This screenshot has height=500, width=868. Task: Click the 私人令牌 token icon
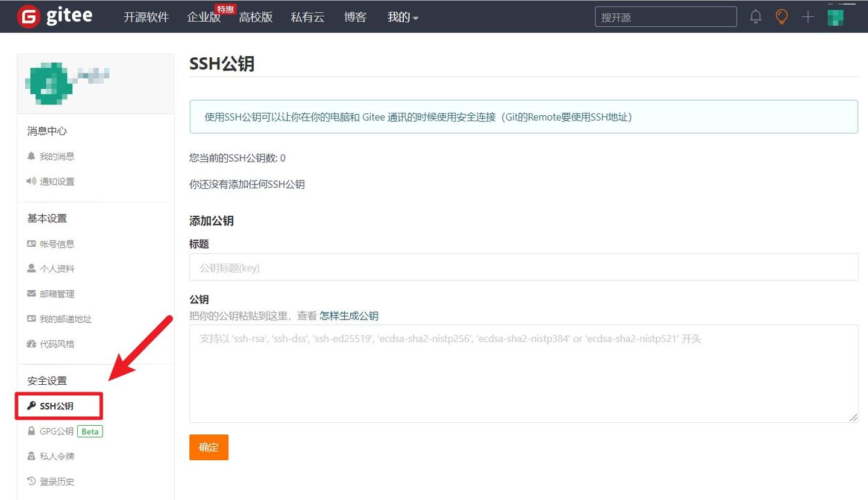click(x=31, y=456)
